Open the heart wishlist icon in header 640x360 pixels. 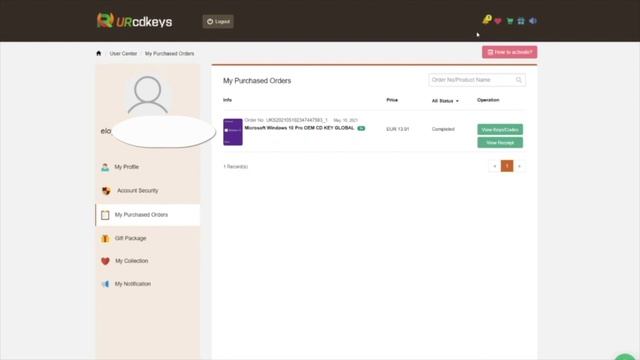tap(498, 21)
